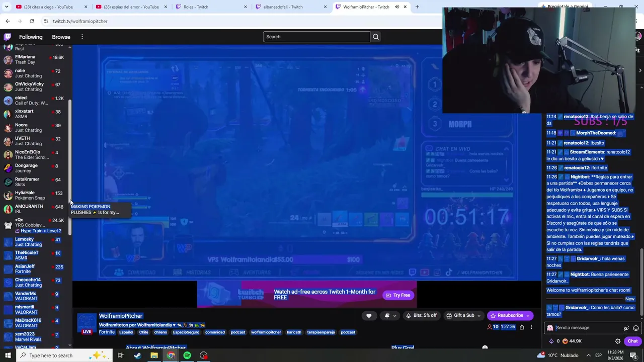Reload the page in Chrome
This screenshot has width=644, height=362.
pyautogui.click(x=32, y=21)
